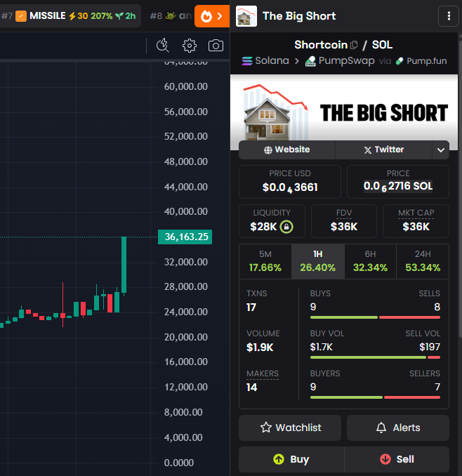
Task: Select the 24H timeframe tab
Action: [423, 261]
